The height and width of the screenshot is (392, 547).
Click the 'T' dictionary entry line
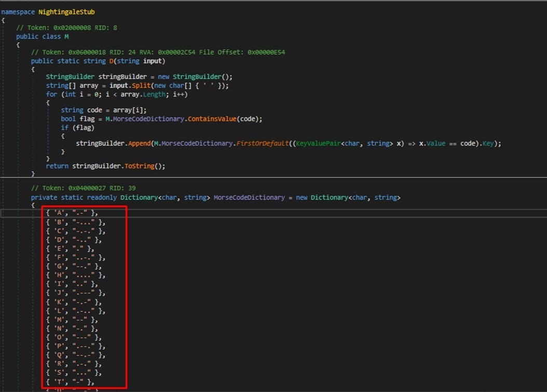point(70,382)
